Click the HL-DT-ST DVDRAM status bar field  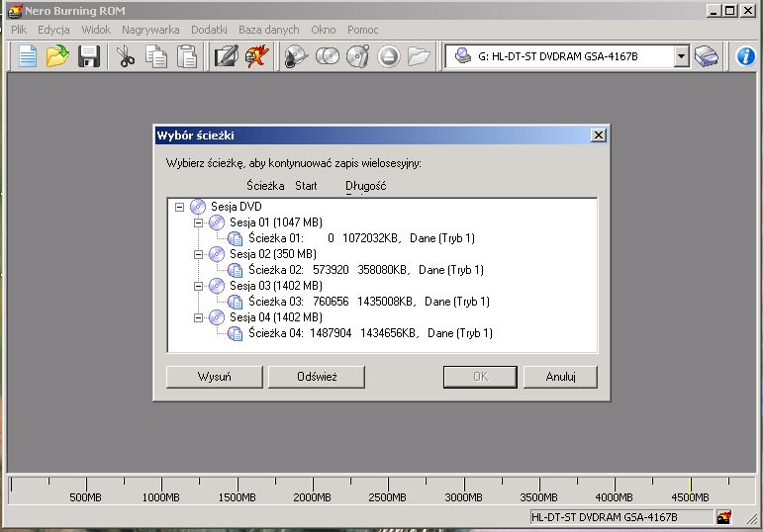coord(621,517)
